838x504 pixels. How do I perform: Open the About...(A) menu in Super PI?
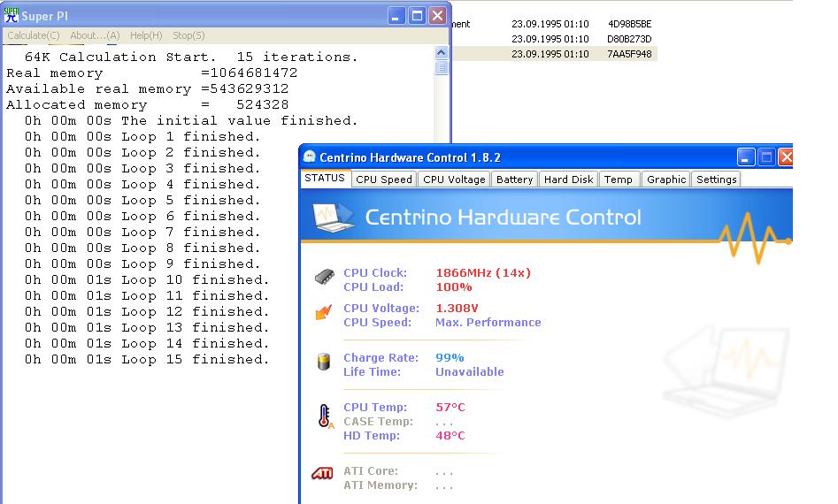pos(95,35)
